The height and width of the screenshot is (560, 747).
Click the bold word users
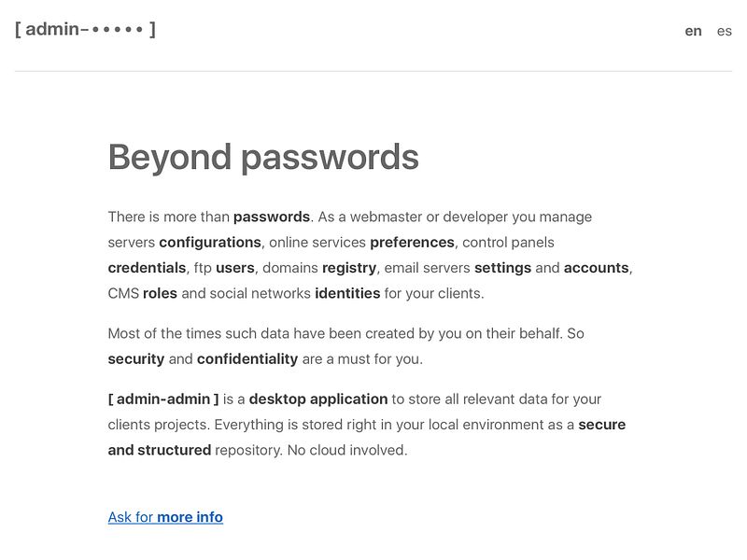coord(235,268)
